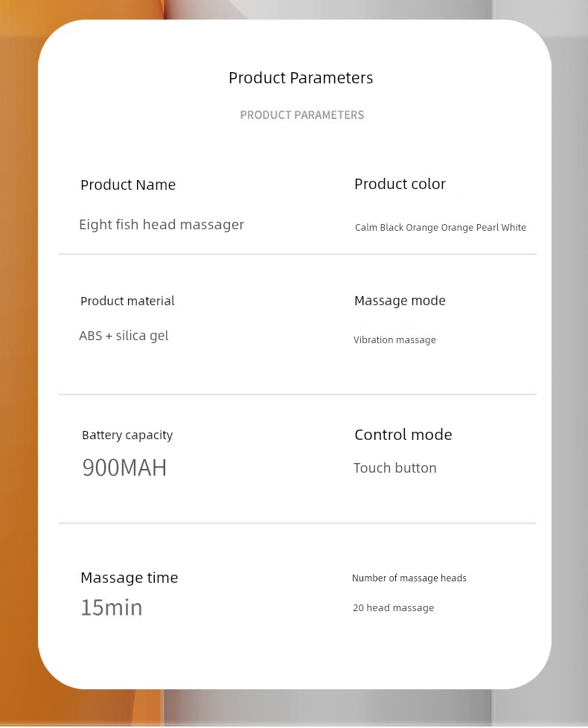The image size is (588, 728).
Task: Click the "900MAH" battery value
Action: click(124, 467)
